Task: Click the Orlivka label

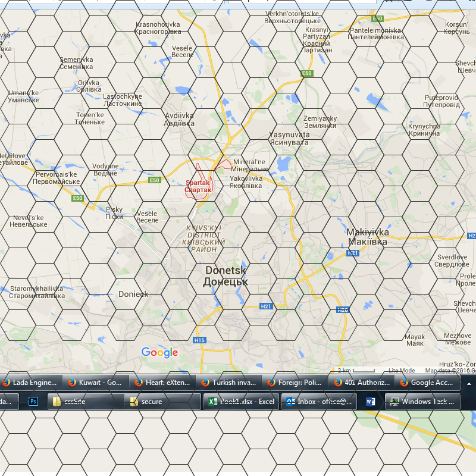Action: (x=89, y=86)
